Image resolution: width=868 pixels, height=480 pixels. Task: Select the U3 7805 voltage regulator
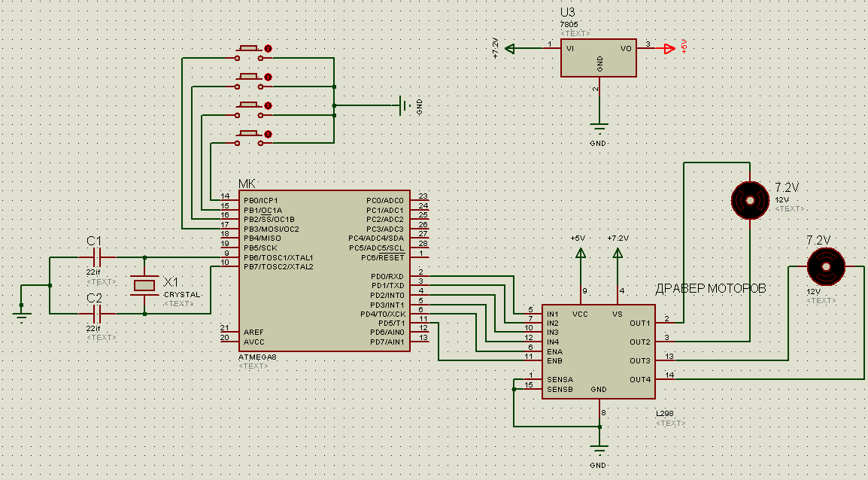(599, 56)
